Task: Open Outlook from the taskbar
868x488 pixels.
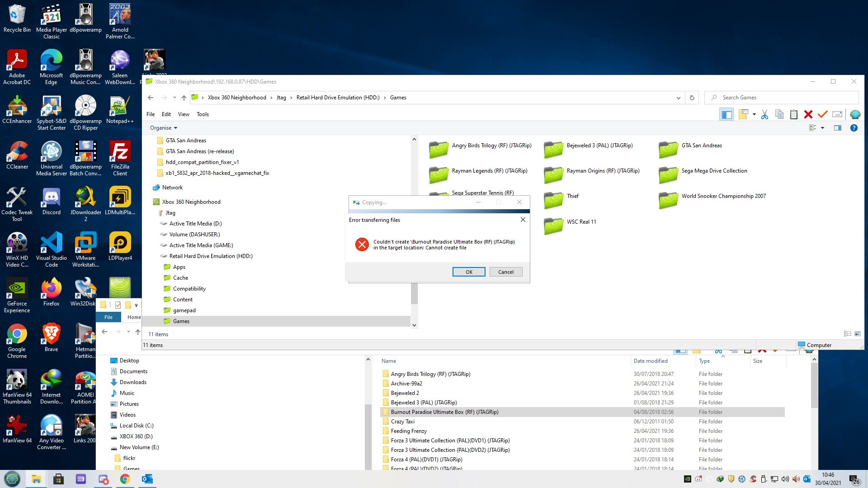Action: (x=147, y=479)
